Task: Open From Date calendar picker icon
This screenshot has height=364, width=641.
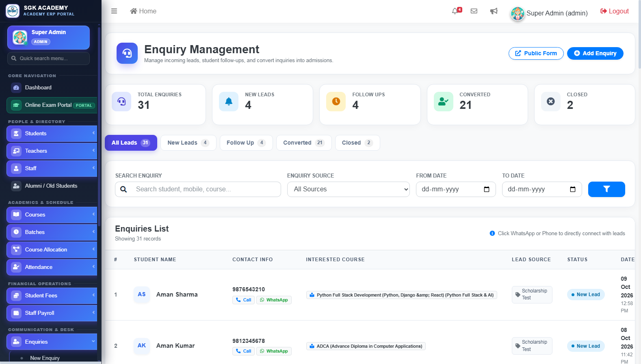Action: (487, 189)
